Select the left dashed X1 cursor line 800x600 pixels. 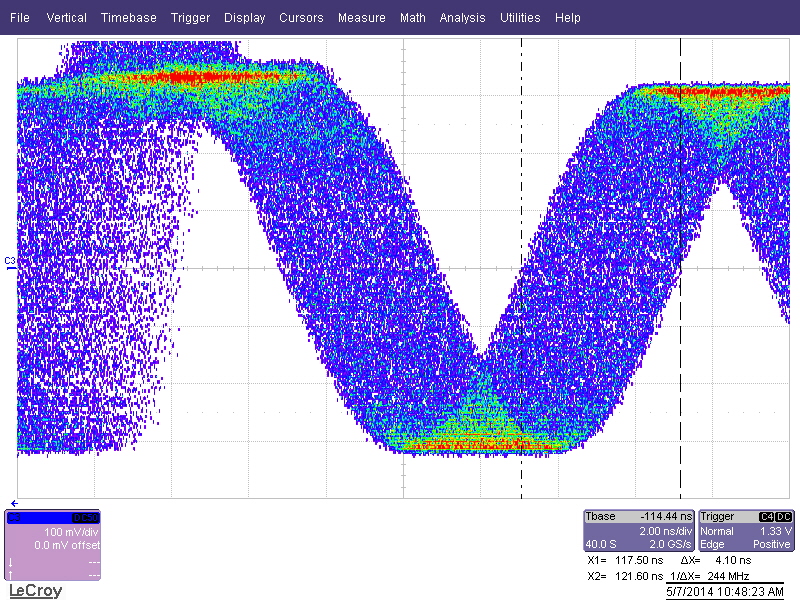(x=521, y=268)
